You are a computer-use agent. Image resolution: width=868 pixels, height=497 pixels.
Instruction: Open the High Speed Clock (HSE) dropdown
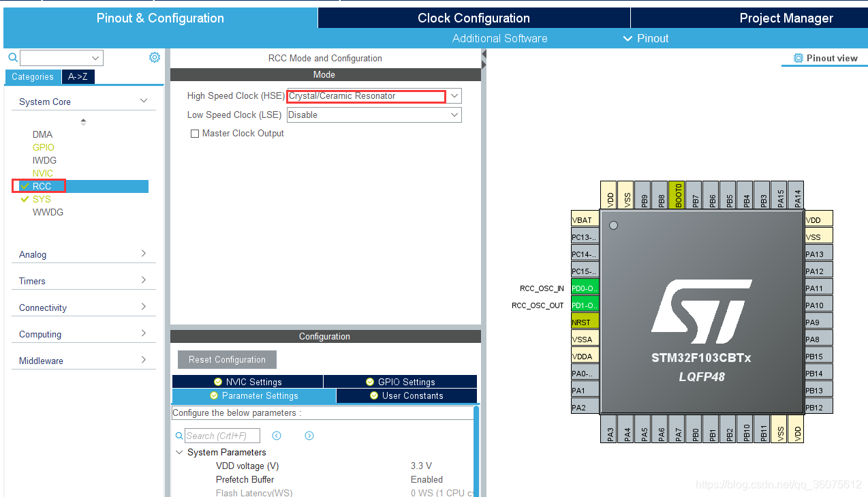[454, 95]
